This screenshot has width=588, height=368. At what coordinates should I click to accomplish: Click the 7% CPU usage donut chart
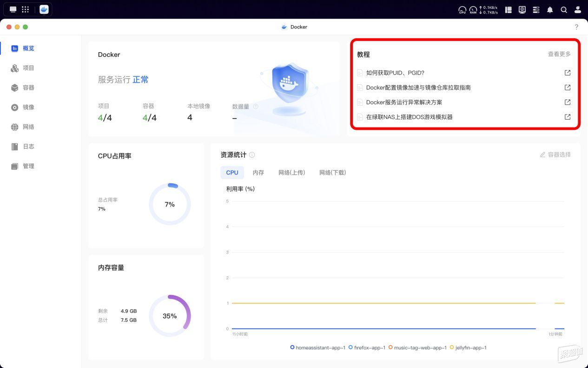(x=170, y=204)
